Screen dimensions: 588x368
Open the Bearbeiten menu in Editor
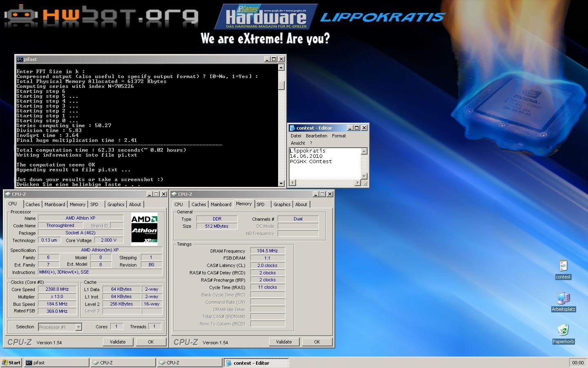click(x=316, y=136)
